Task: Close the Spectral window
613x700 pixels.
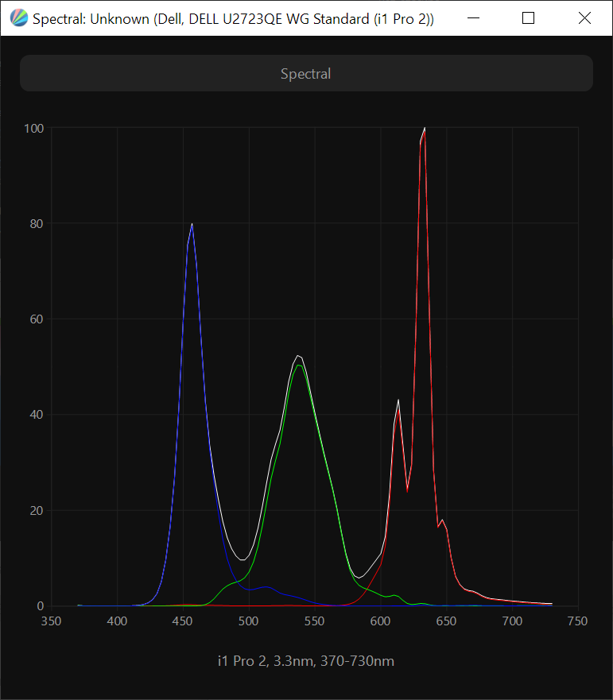Action: (x=584, y=17)
